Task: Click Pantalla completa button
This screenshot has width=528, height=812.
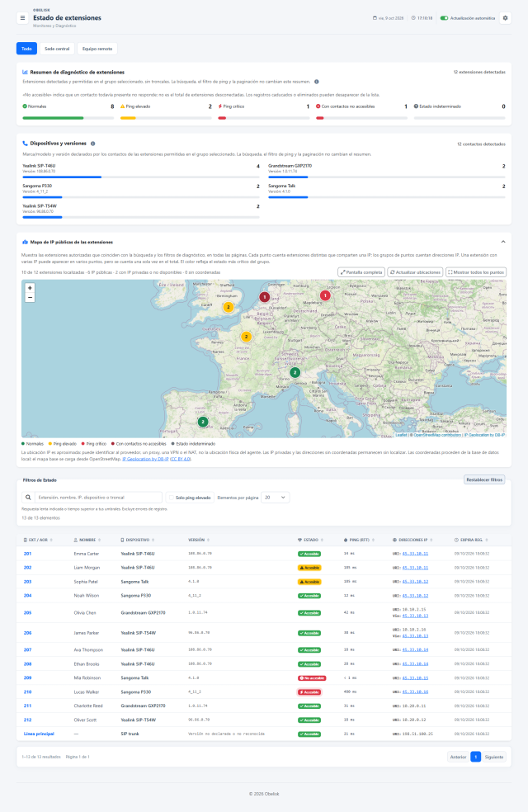Action: (x=361, y=272)
